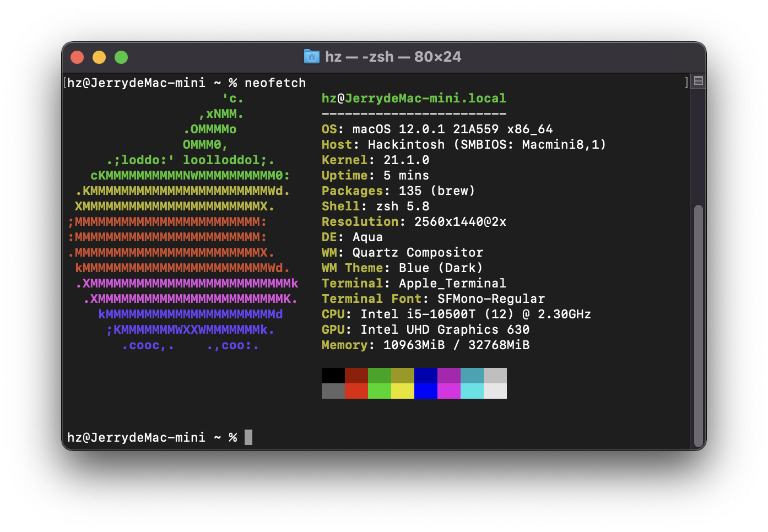Image resolution: width=768 pixels, height=532 pixels.
Task: Click the Shell value 'zsh 5.8'
Action: click(402, 206)
